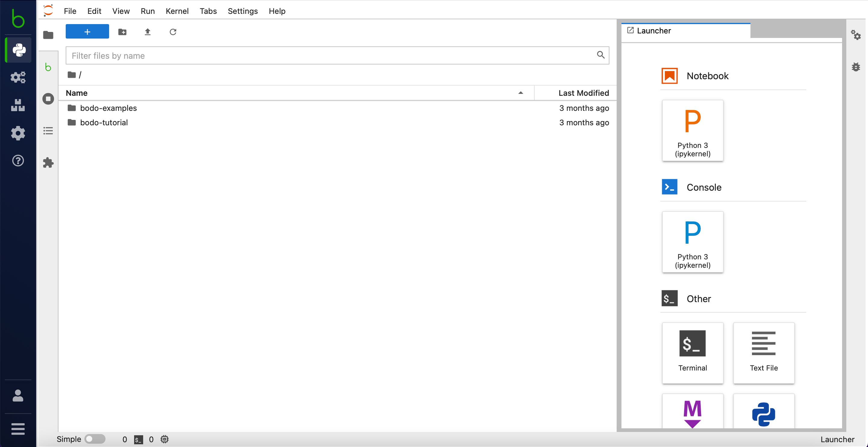This screenshot has height=447, width=868.
Task: Open the File menu
Action: point(70,11)
